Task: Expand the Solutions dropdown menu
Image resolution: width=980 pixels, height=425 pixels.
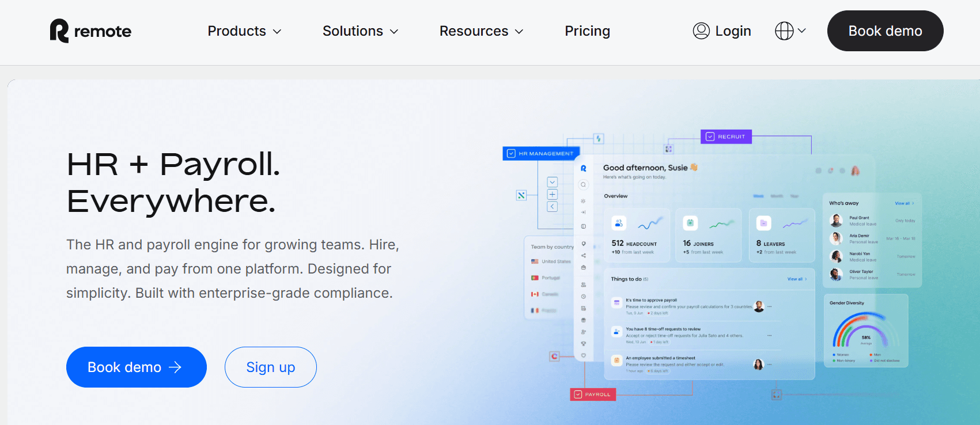Action: point(360,31)
